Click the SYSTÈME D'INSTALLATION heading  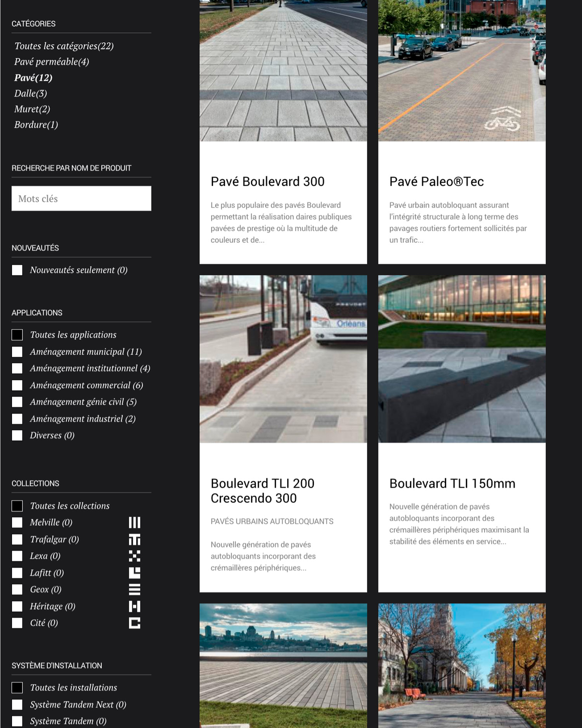pos(57,666)
